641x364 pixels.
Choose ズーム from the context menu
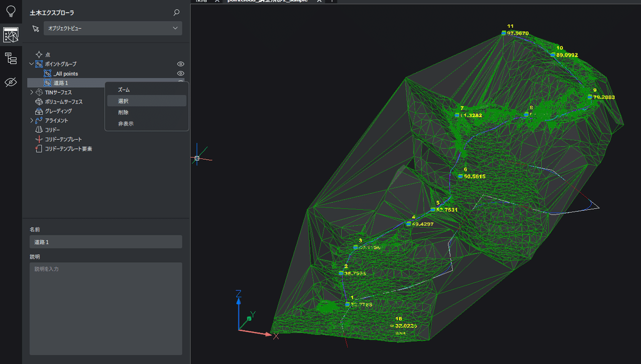[x=147, y=90]
